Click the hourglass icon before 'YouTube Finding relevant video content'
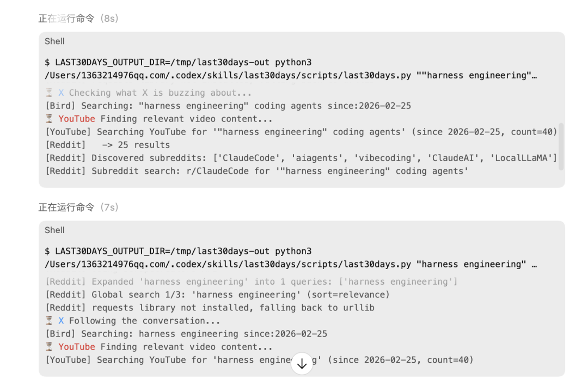The width and height of the screenshot is (588, 385). (48, 119)
